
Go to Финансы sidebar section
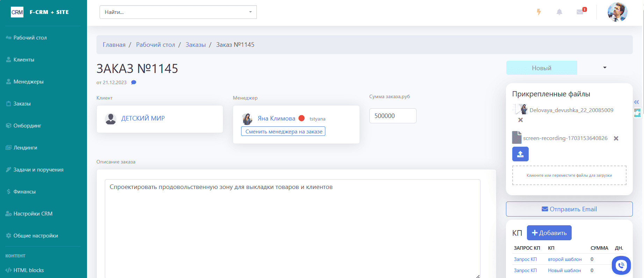pyautogui.click(x=24, y=192)
